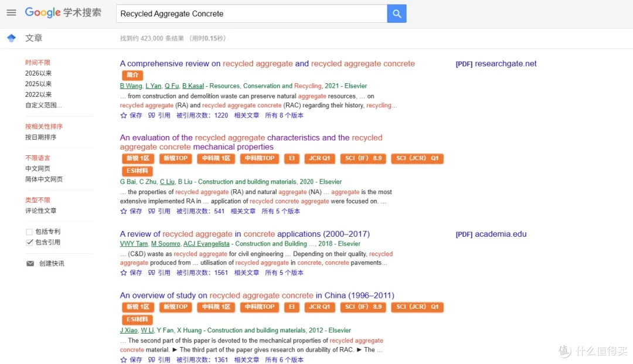Click the envelope icon for create alert
Viewport: 633px width, 364px height.
pyautogui.click(x=30, y=264)
